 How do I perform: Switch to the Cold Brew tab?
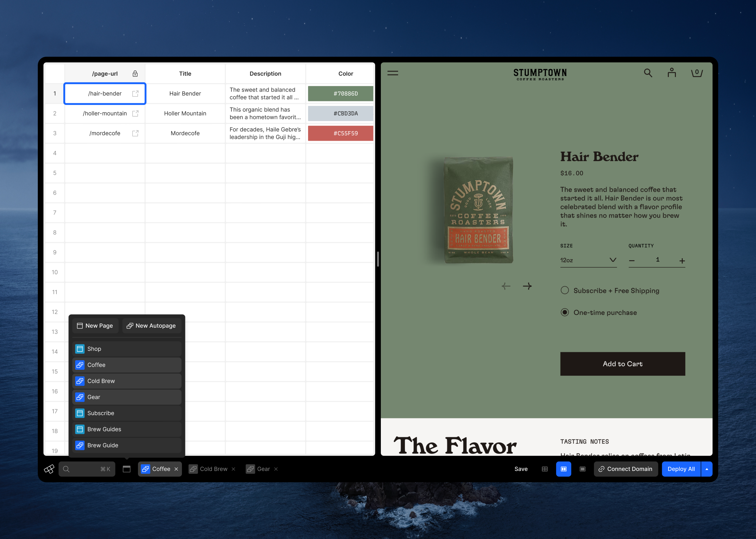coord(208,469)
